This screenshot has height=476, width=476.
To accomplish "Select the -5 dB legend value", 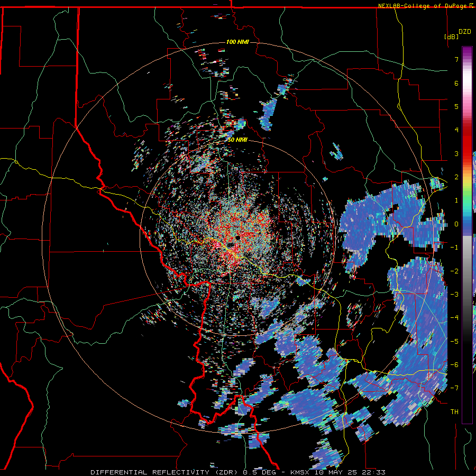I will [454, 342].
